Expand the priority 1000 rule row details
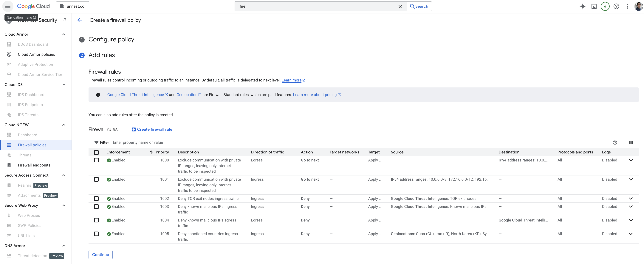The image size is (644, 264). point(631,160)
